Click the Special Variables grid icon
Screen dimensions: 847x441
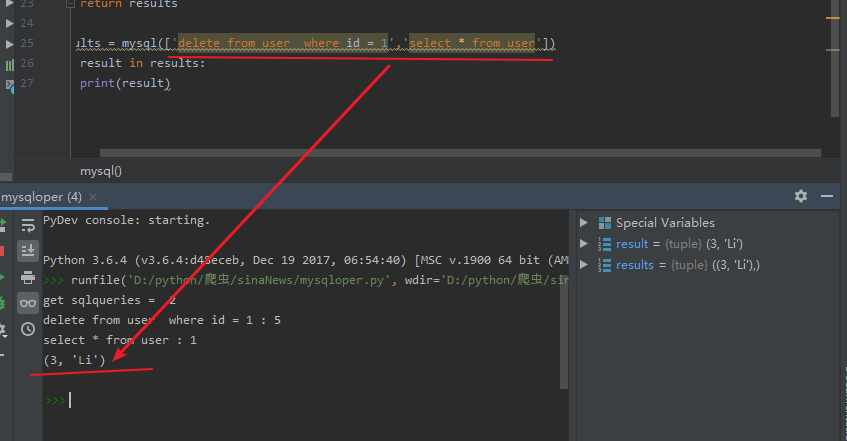coord(604,223)
